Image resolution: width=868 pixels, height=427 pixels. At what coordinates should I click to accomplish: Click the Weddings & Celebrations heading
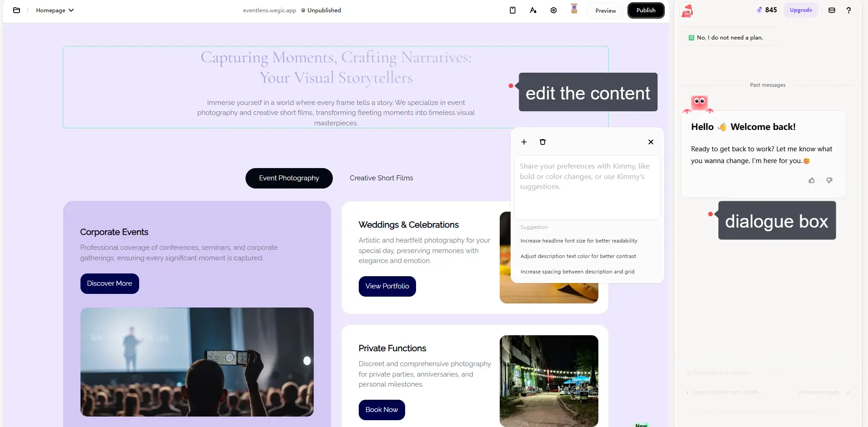click(x=409, y=225)
